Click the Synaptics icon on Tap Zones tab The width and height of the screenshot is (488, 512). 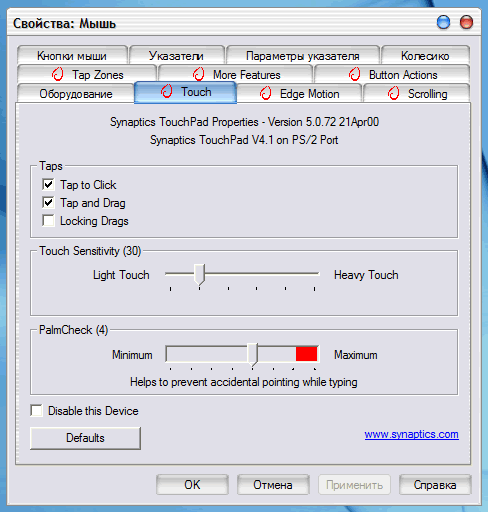pos(58,74)
